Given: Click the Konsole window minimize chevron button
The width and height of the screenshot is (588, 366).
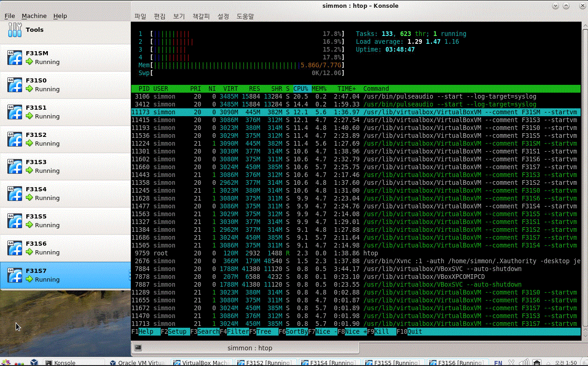Looking at the screenshot, I should (555, 6).
